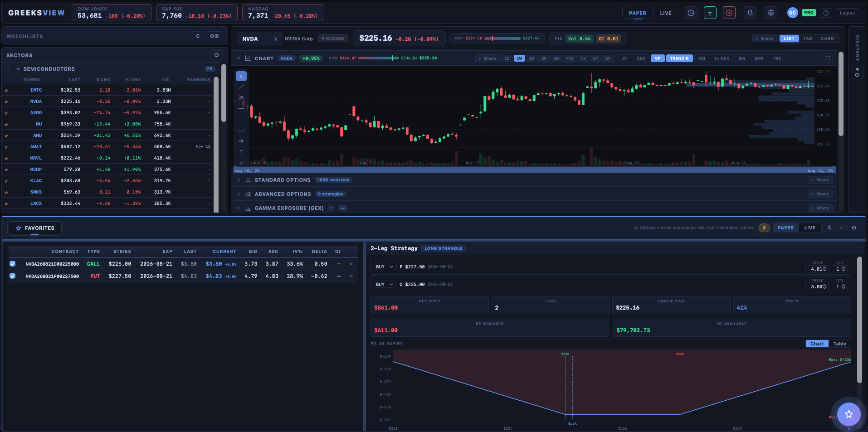Click the SC user avatar
Image resolution: width=868 pixels, height=432 pixels.
[x=793, y=13]
